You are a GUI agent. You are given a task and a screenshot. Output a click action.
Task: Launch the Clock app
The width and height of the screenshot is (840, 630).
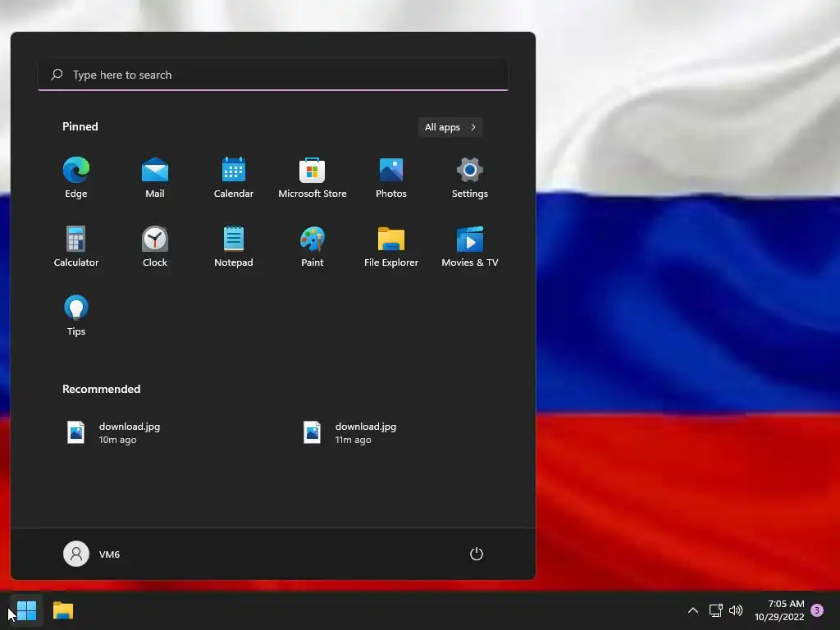155,247
